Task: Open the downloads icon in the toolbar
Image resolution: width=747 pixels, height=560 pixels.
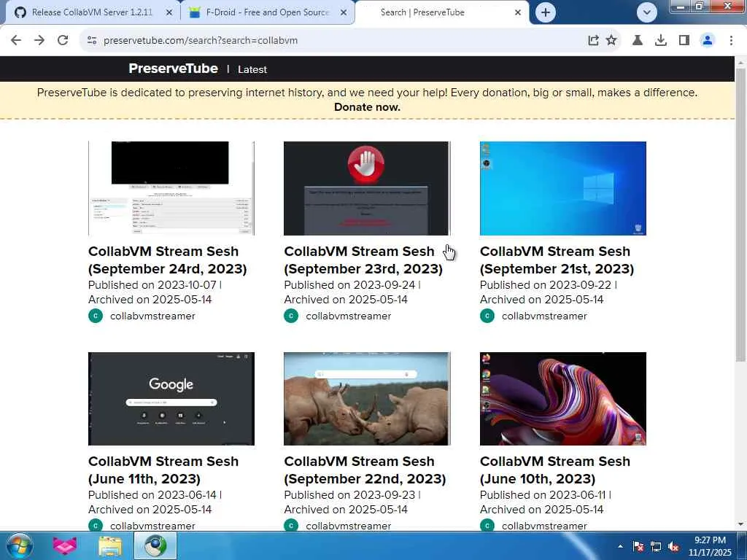Action: point(660,41)
